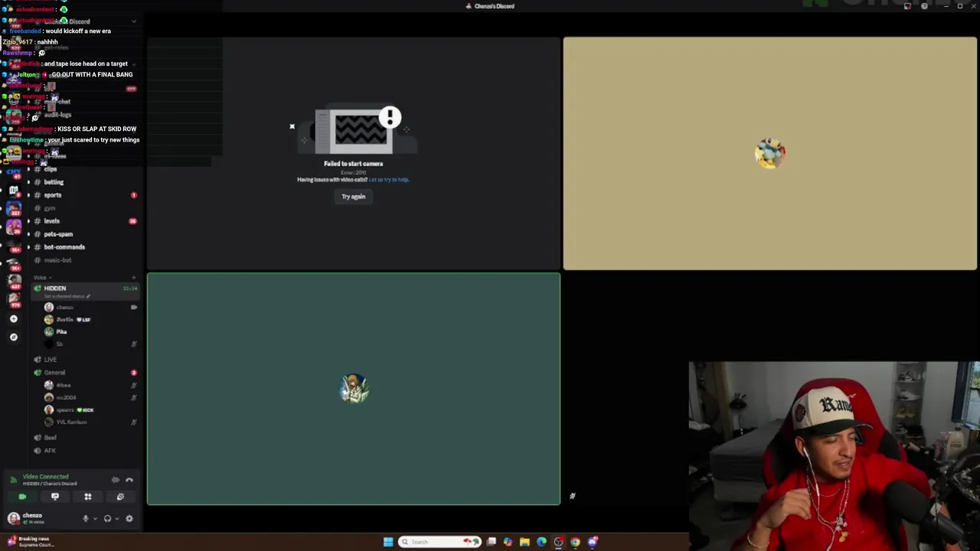Click avatar in the beige video tile
Viewport: 980px width, 551px height.
point(769,154)
